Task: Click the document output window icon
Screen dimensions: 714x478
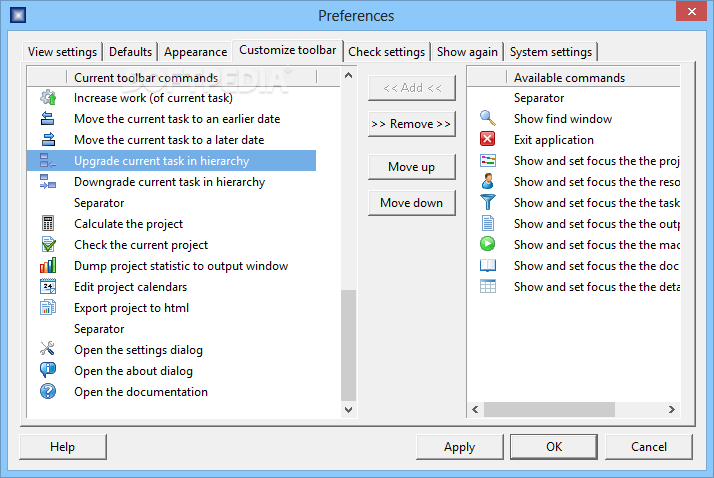Action: [488, 223]
